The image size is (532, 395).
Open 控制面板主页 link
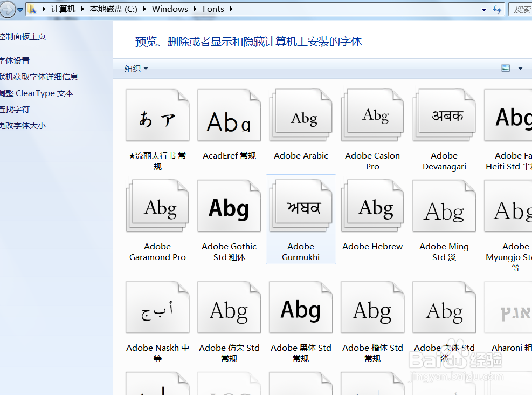(23, 36)
